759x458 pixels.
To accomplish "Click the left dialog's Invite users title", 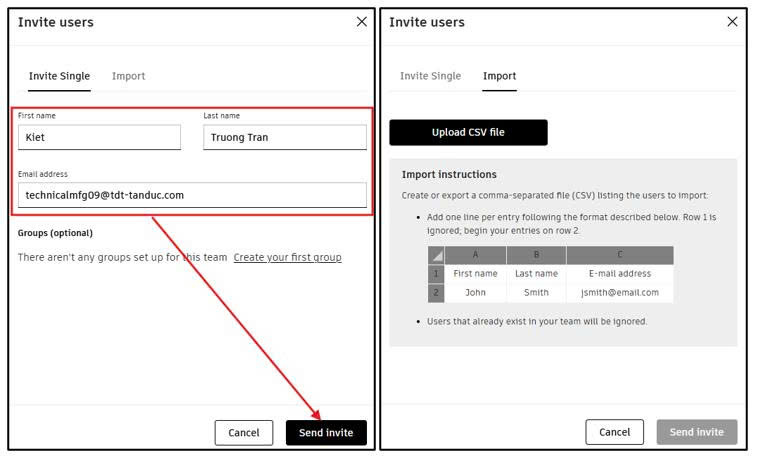I will click(56, 22).
